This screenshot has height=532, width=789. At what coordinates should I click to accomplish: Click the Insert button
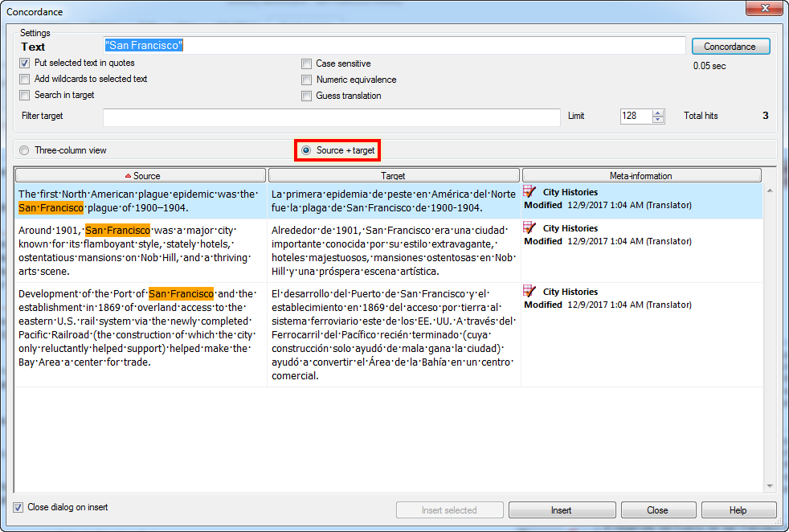[x=562, y=509]
